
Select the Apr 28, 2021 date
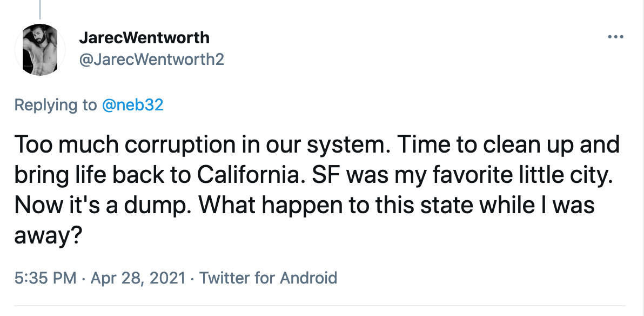[138, 278]
